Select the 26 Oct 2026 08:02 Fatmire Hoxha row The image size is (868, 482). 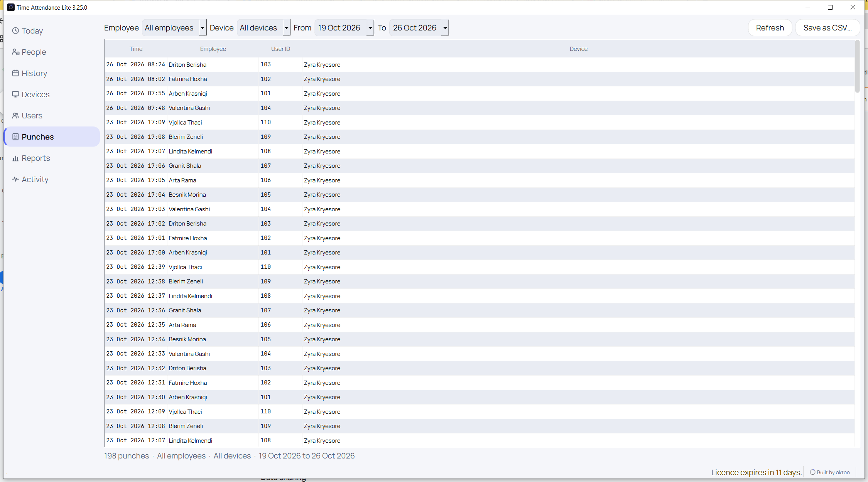click(x=480, y=79)
